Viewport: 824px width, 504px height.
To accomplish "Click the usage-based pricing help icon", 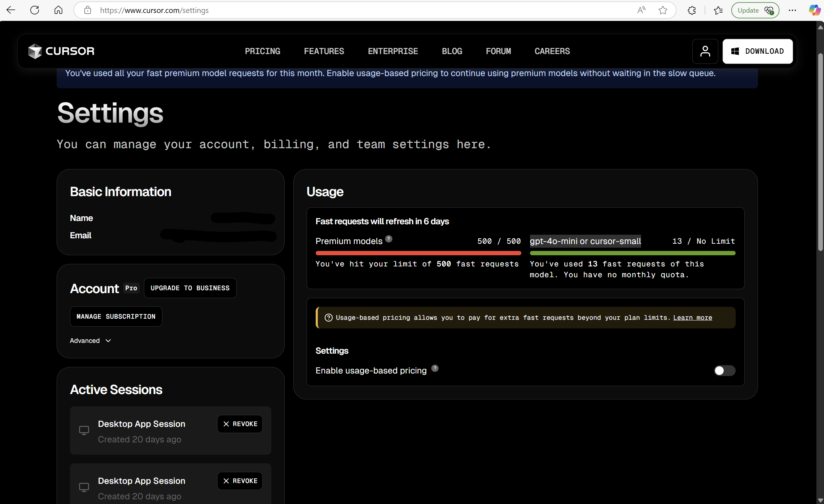I will coord(435,368).
